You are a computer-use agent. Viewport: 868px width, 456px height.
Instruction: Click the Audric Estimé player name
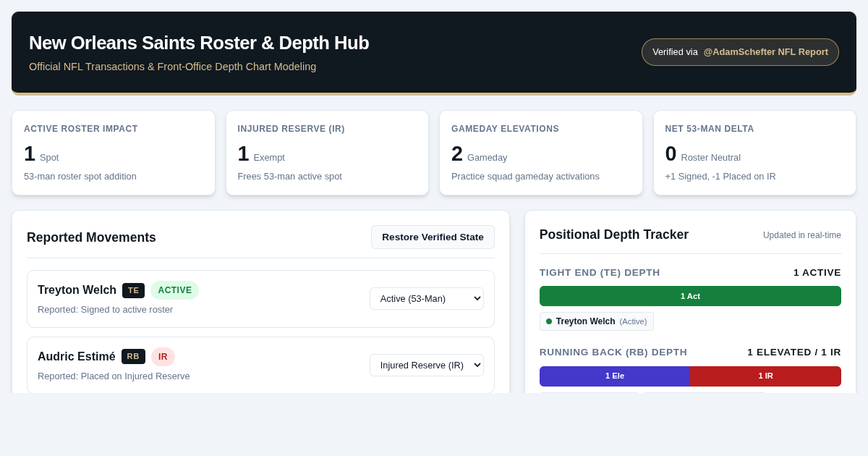coord(77,357)
